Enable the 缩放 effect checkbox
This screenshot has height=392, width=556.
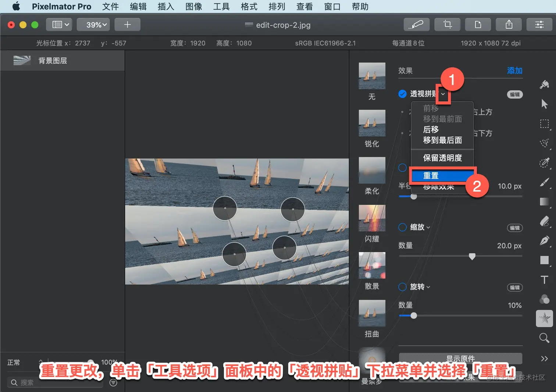(x=402, y=227)
